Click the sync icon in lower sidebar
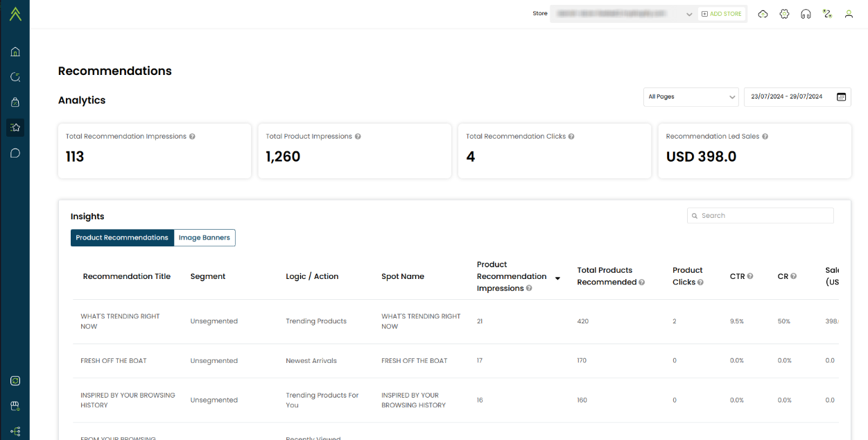The image size is (868, 440). [15, 381]
